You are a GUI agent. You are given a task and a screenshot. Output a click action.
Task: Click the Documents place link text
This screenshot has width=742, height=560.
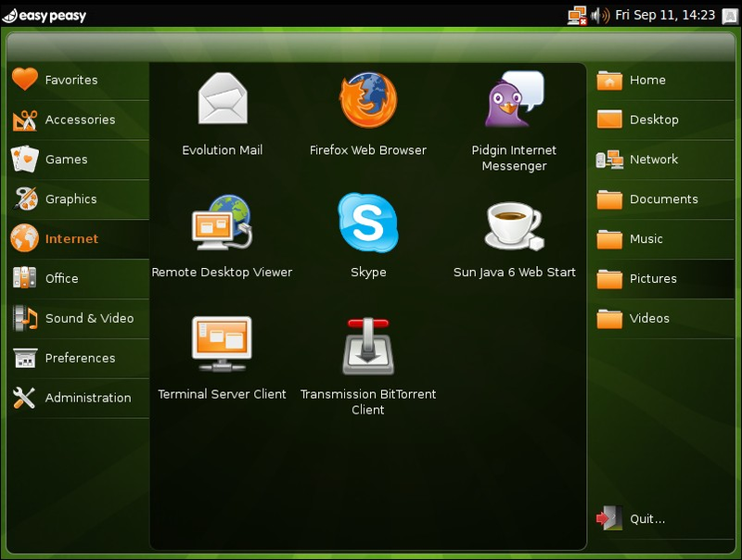663,199
